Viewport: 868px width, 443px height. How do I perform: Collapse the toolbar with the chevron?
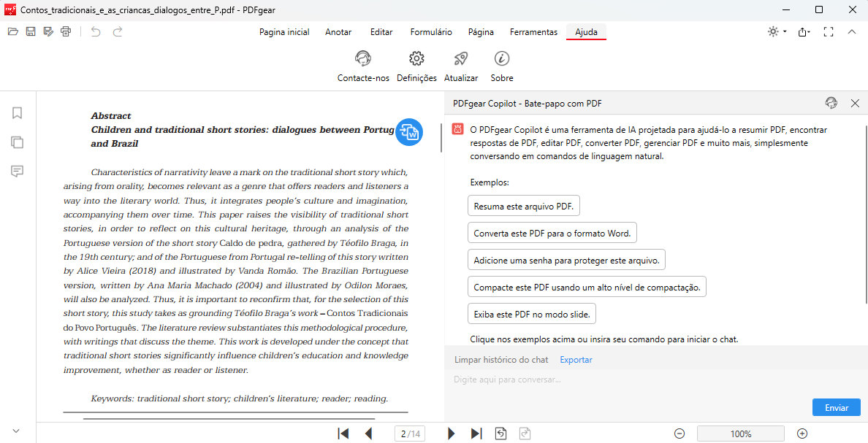[852, 32]
